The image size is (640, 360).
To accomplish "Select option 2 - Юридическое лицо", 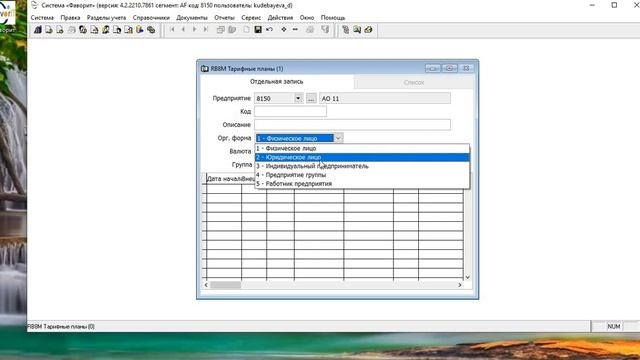I will (362, 157).
